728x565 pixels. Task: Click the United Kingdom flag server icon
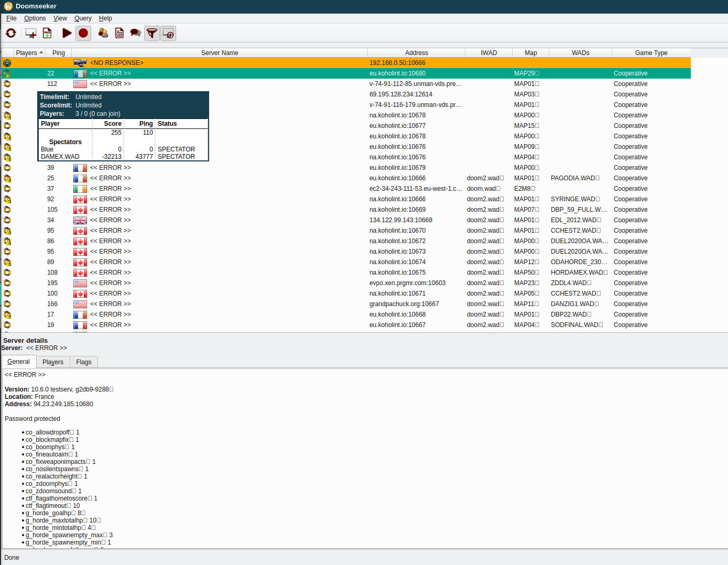click(x=80, y=220)
